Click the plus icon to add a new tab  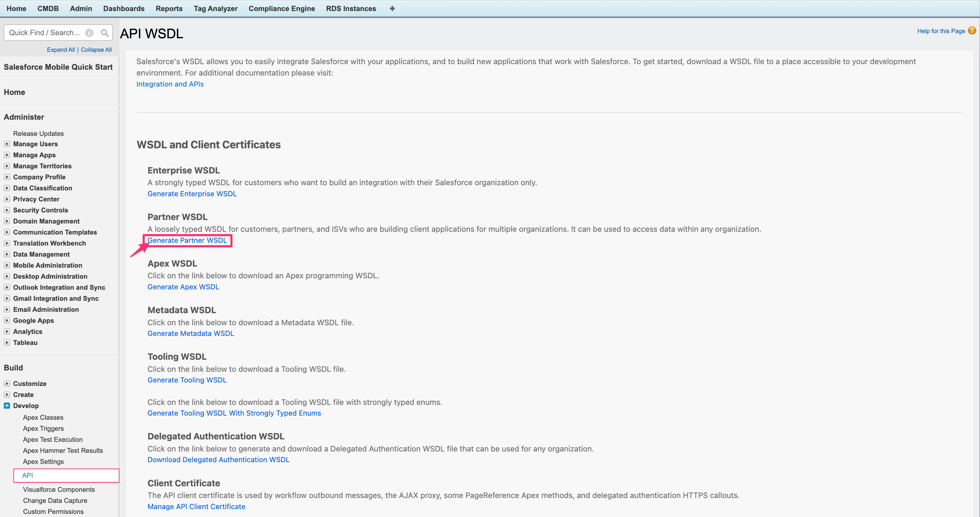pos(392,8)
